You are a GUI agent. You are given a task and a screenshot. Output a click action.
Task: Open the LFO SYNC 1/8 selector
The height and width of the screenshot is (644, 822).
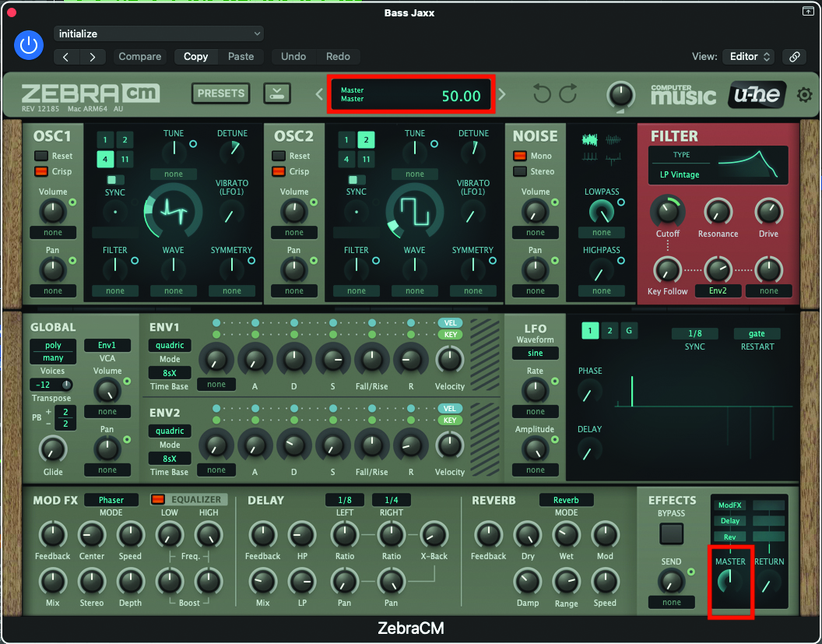pos(694,333)
